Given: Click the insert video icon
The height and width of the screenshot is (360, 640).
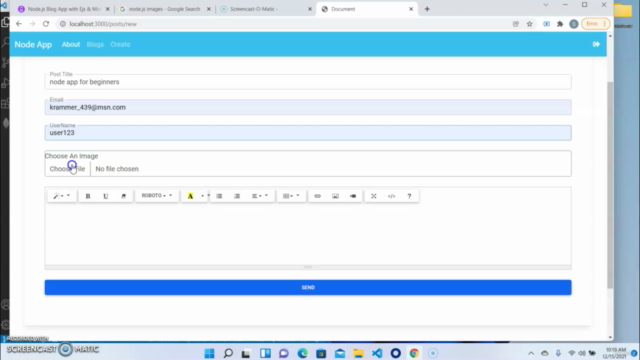Looking at the screenshot, I should 353,196.
